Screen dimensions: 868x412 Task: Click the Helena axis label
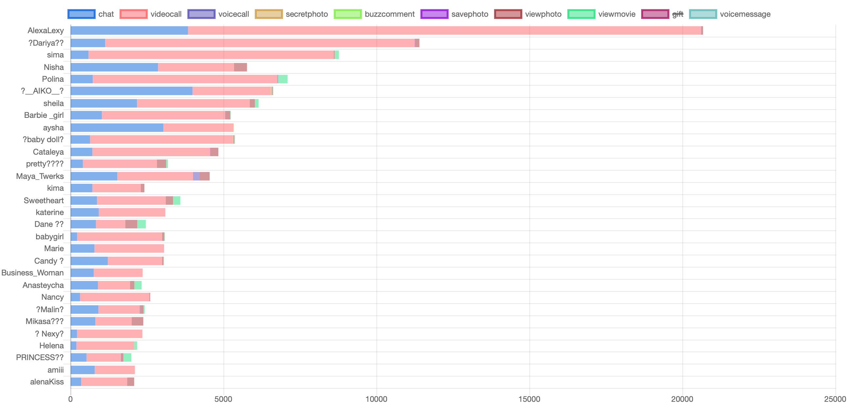[52, 346]
